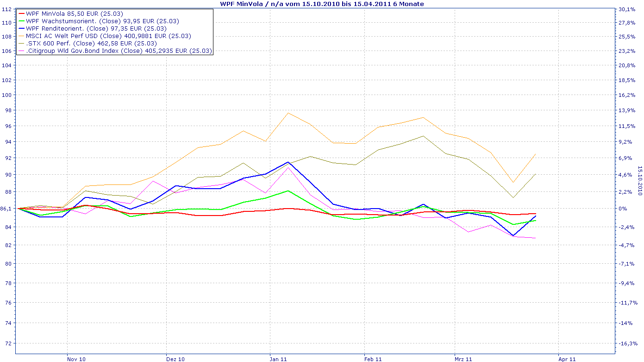Click the Mrz 11 x-axis label
The image size is (644, 362).
(x=463, y=359)
